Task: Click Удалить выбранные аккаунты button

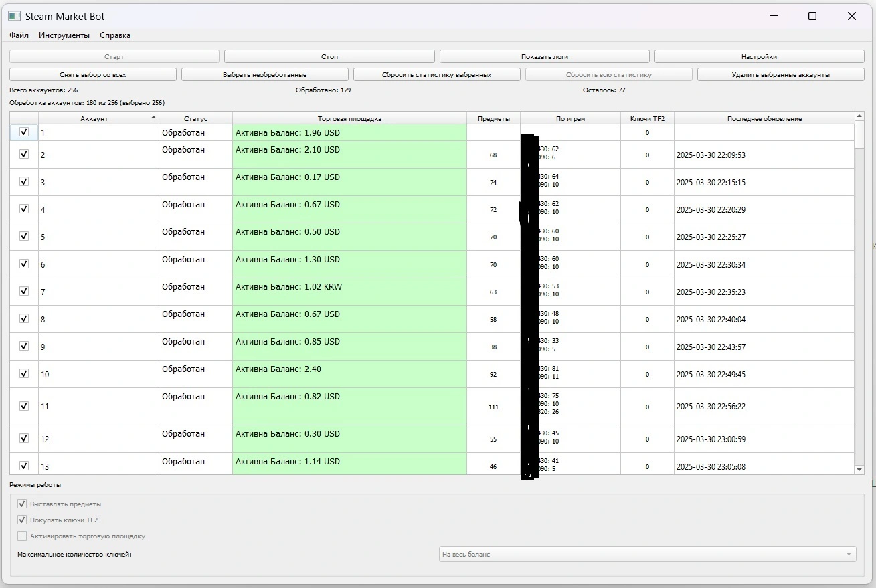Action: (x=781, y=75)
